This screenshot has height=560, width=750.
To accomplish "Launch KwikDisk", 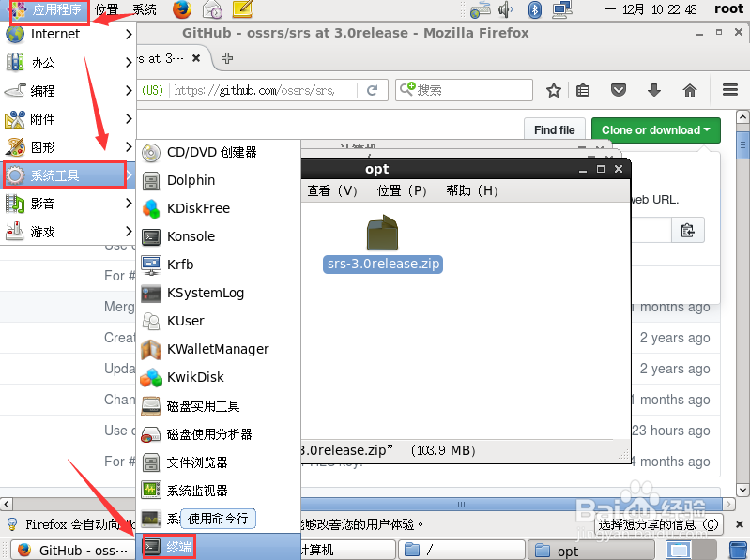I will coord(218,377).
